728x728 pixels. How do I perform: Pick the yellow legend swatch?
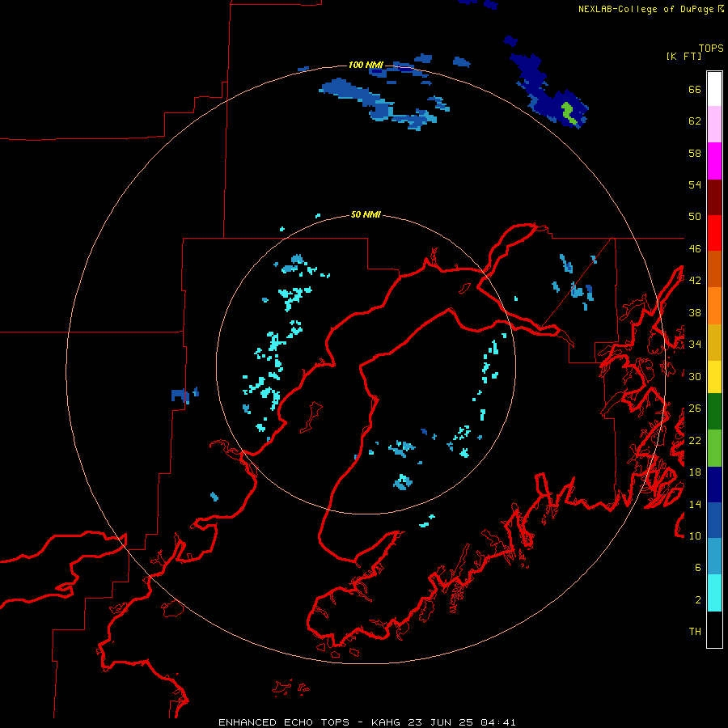[x=714, y=377]
